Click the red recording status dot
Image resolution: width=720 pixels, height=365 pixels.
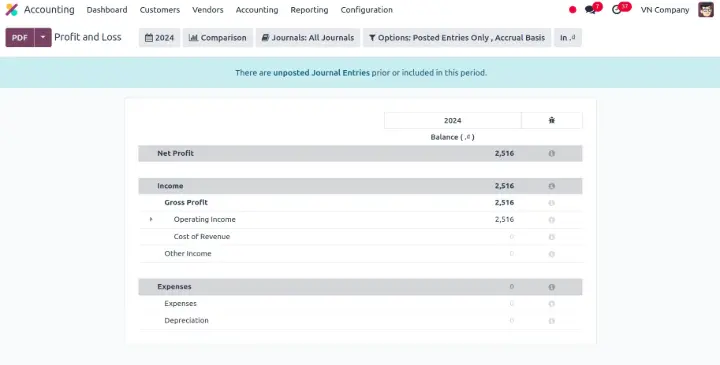tap(572, 10)
